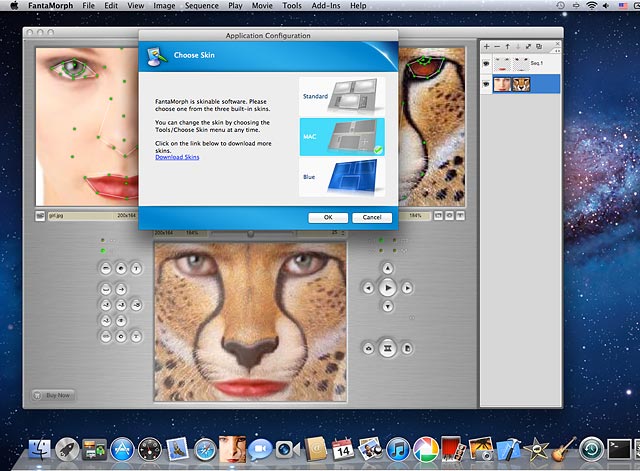Choose the MAC skin option

pos(342,137)
